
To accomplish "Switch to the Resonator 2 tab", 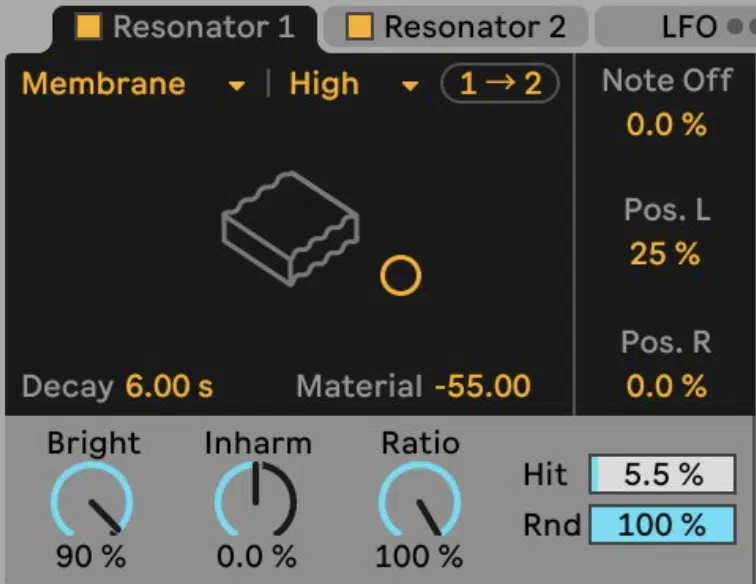I will coord(456,27).
